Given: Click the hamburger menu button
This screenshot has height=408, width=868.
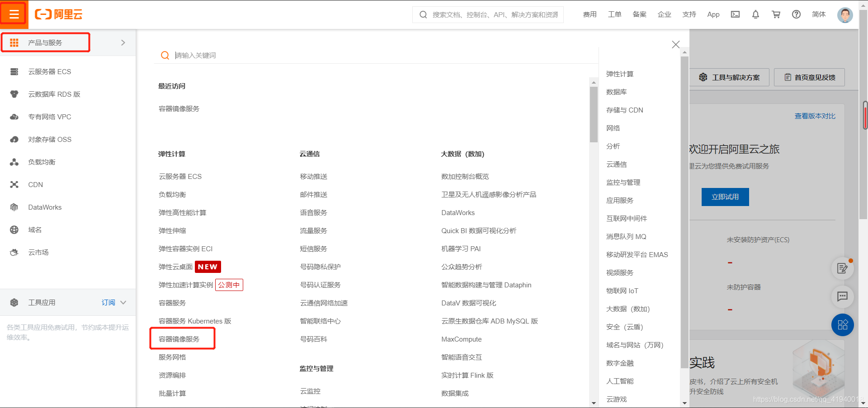Looking at the screenshot, I should [14, 14].
